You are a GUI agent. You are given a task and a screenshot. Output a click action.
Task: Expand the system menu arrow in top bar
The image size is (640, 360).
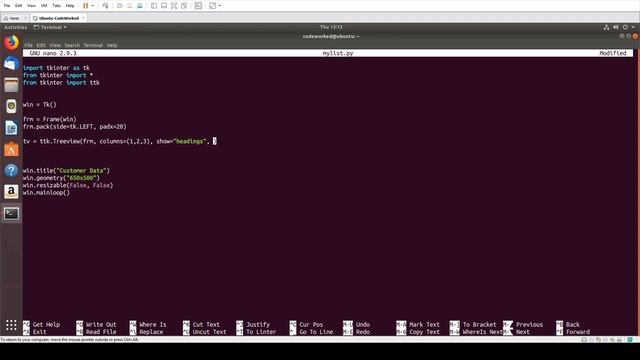[633, 27]
